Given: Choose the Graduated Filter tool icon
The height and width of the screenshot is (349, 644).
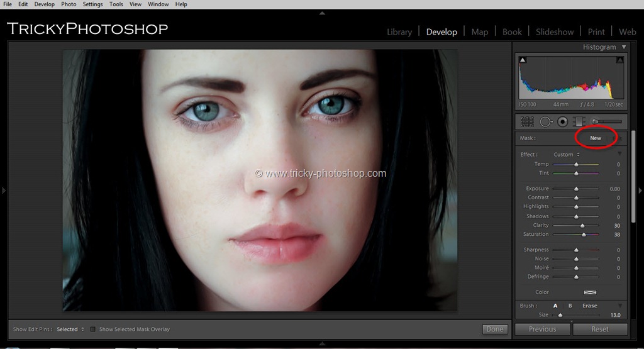Looking at the screenshot, I should [579, 121].
